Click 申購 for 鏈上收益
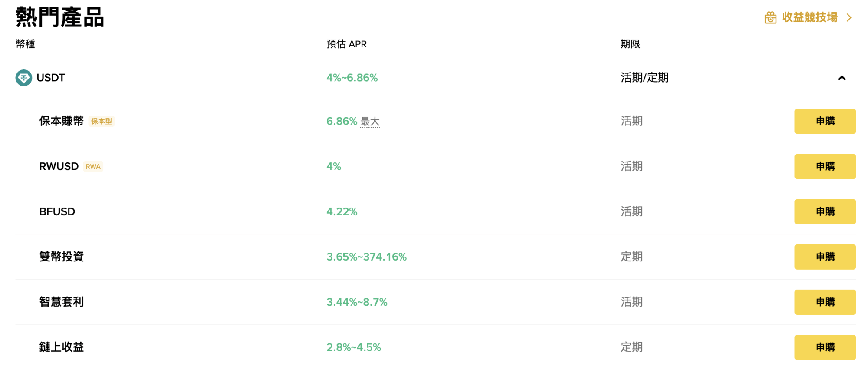 tap(825, 347)
